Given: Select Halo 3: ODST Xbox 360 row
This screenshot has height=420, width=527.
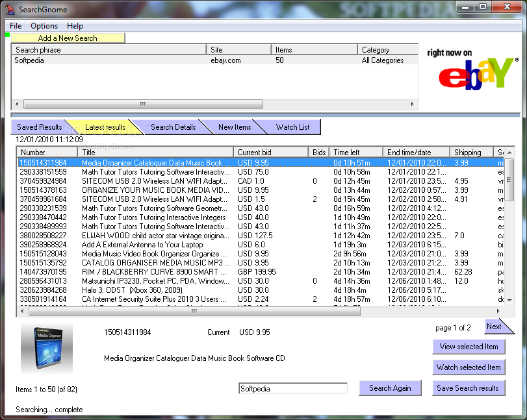Looking at the screenshot, I should tap(261, 290).
